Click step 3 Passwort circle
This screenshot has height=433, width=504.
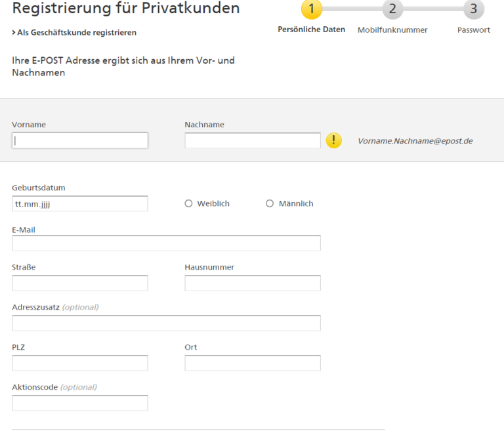473,9
